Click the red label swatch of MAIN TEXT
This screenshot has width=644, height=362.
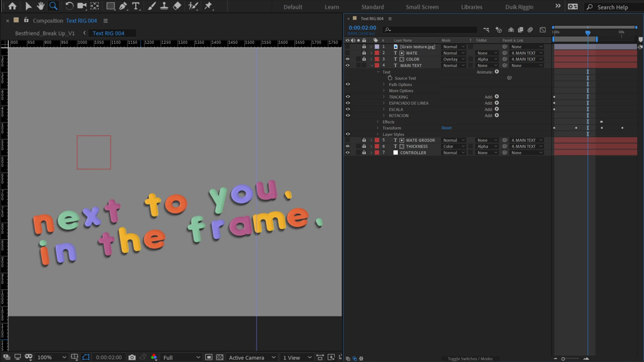point(377,65)
